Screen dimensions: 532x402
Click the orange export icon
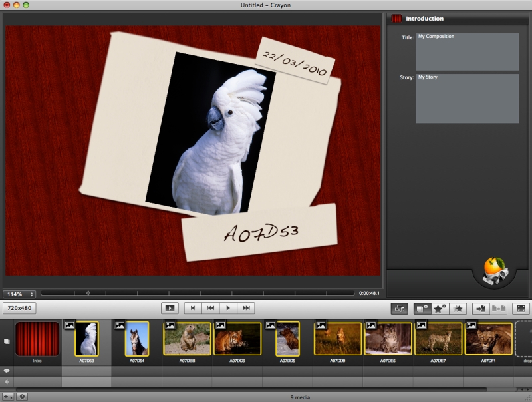tap(495, 271)
